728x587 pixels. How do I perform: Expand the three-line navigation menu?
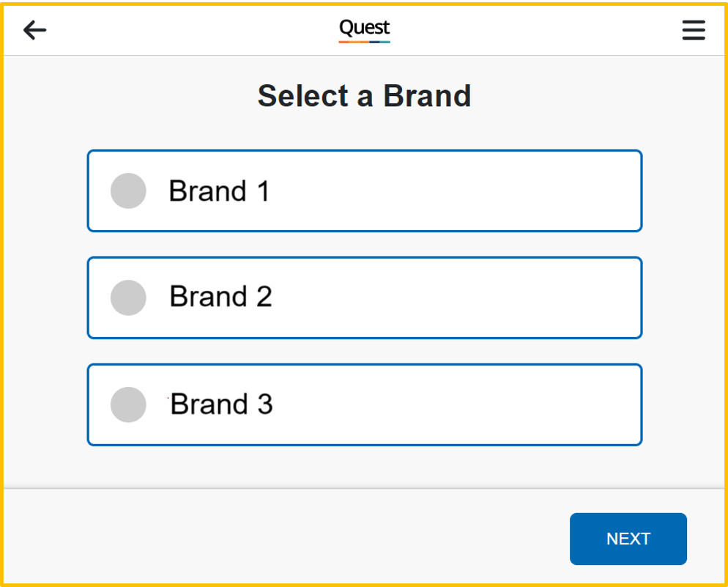coord(693,30)
